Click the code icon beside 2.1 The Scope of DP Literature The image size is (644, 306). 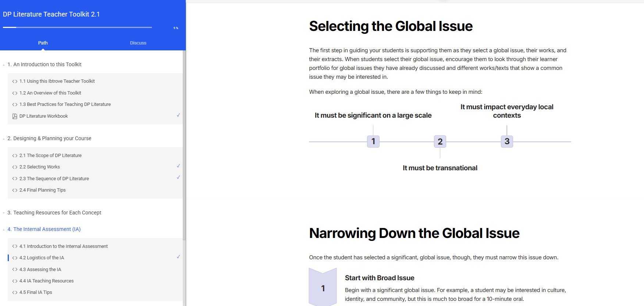click(15, 156)
